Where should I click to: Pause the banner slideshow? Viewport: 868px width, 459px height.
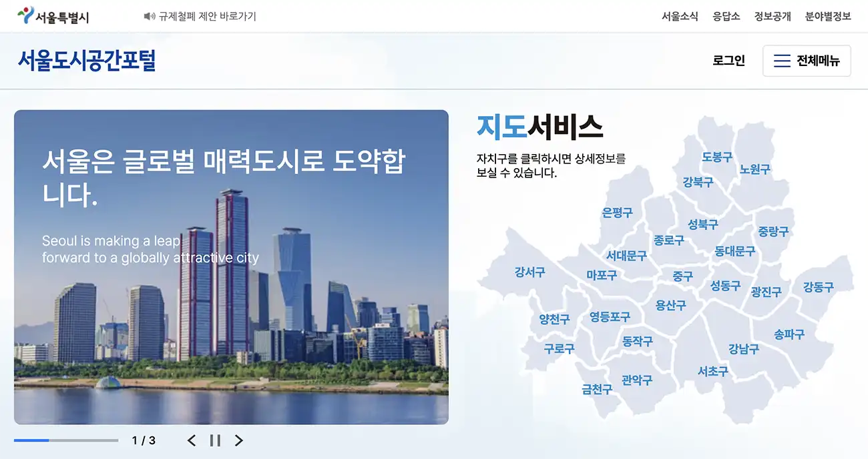214,440
